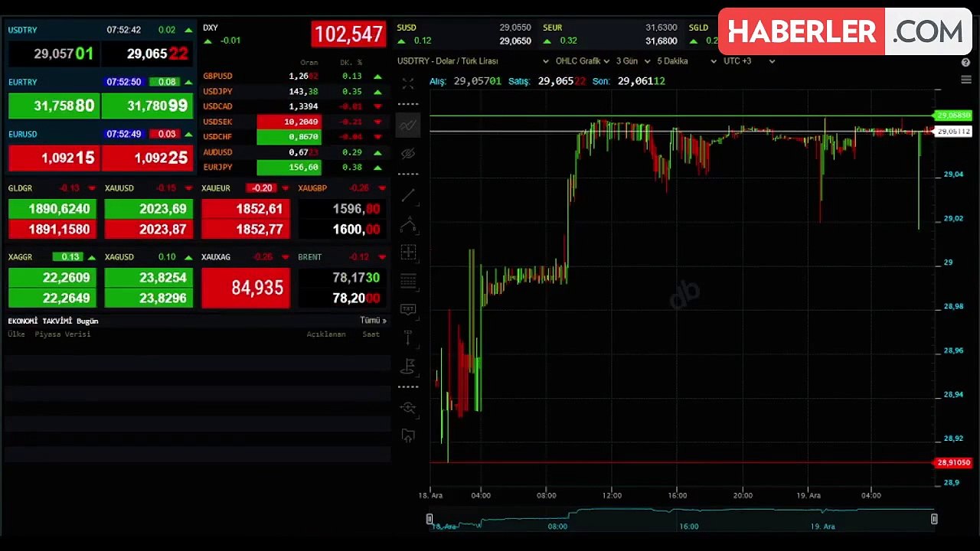980x551 pixels.
Task: Open the UTC +3 timezone dropdown
Action: click(749, 61)
